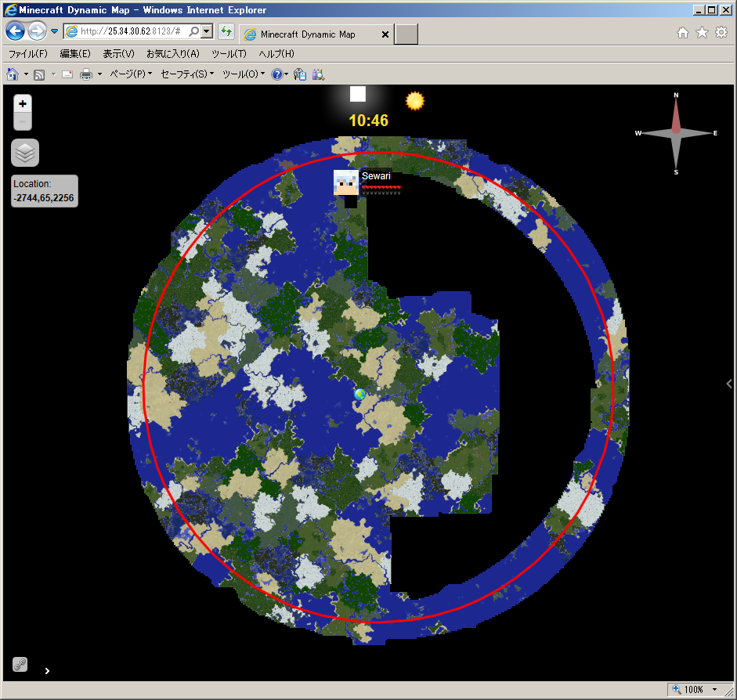This screenshot has width=737, height=700.
Task: Click the green Refresh page button
Action: coord(226,31)
